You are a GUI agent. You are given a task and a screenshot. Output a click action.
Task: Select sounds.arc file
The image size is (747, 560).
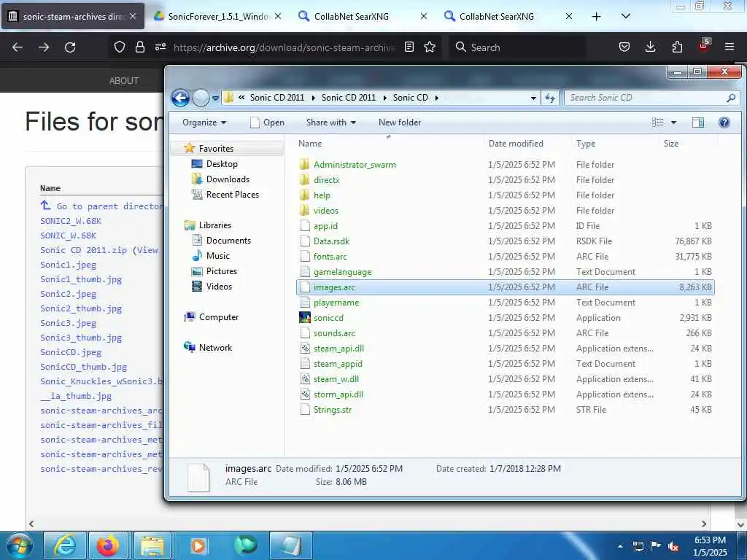click(334, 332)
